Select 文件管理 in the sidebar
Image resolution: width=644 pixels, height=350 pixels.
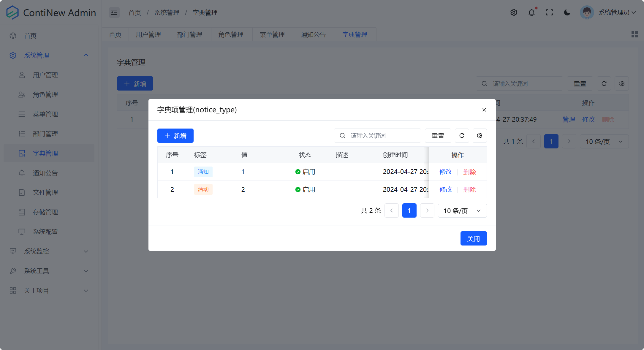coord(45,192)
